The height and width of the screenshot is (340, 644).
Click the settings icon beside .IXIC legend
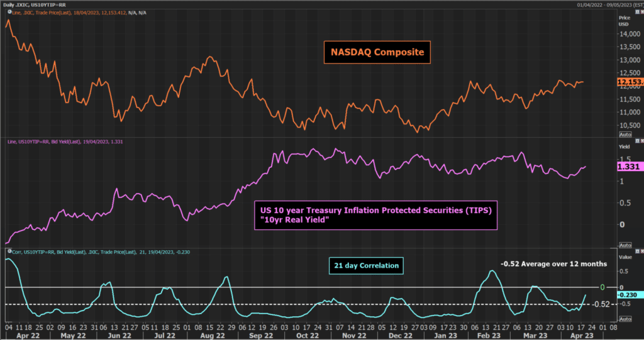[9, 13]
